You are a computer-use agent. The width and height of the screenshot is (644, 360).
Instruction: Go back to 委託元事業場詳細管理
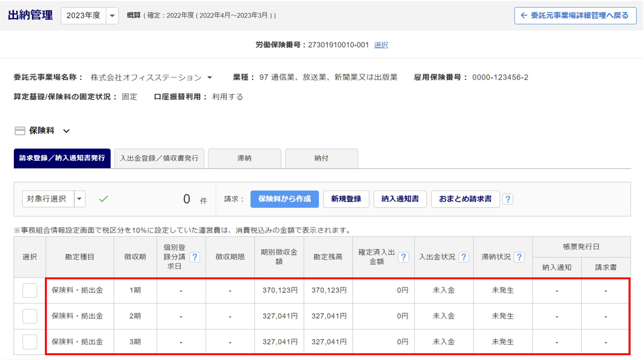(575, 15)
